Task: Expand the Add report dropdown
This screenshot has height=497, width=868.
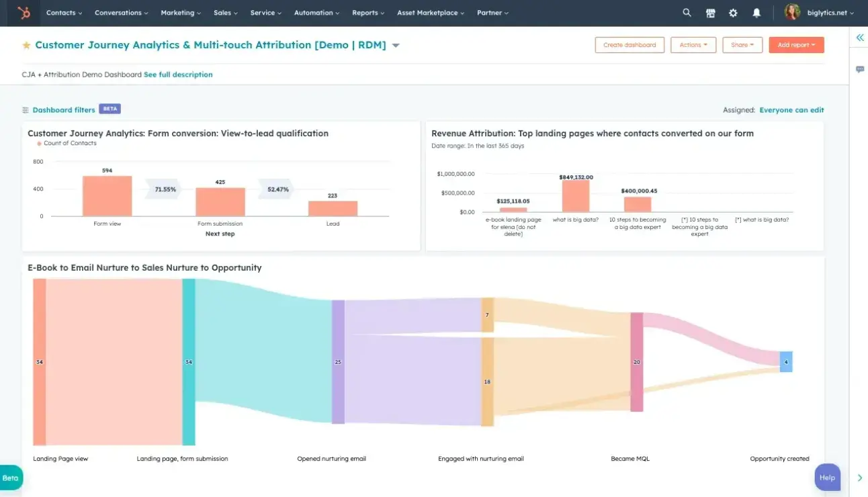Action: click(796, 45)
